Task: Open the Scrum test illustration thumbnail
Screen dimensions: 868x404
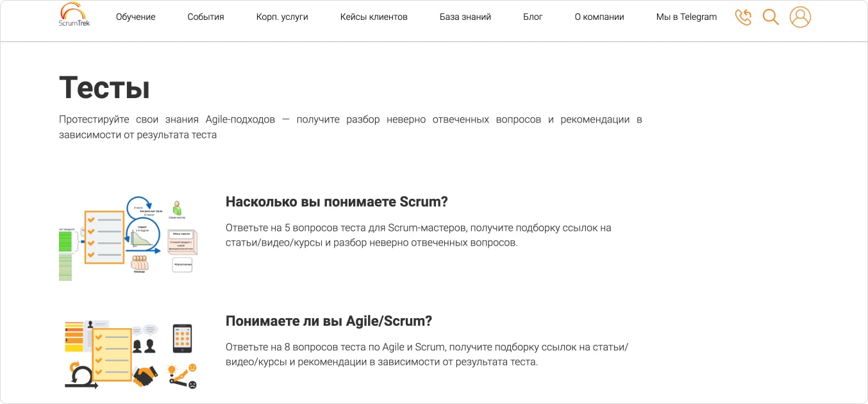Action: (x=130, y=237)
